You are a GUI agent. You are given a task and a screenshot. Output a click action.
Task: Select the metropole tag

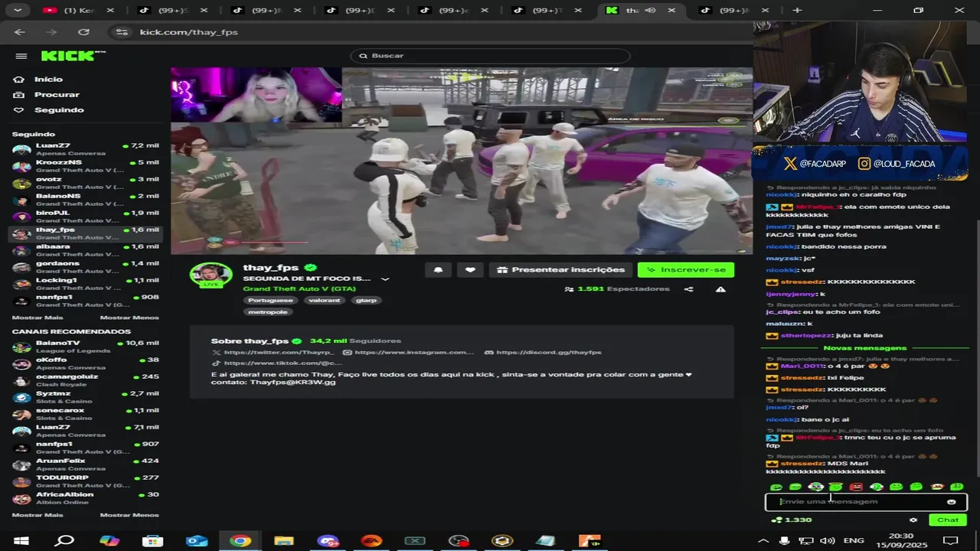coord(268,312)
